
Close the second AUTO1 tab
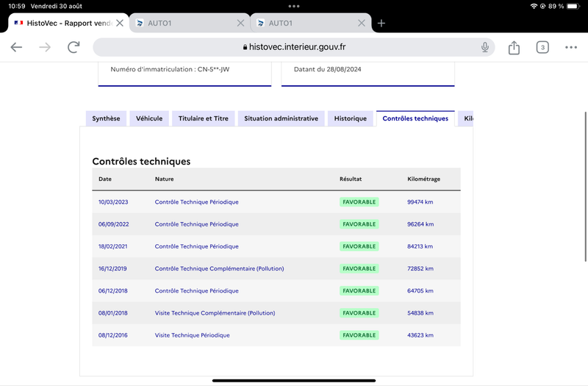click(361, 24)
